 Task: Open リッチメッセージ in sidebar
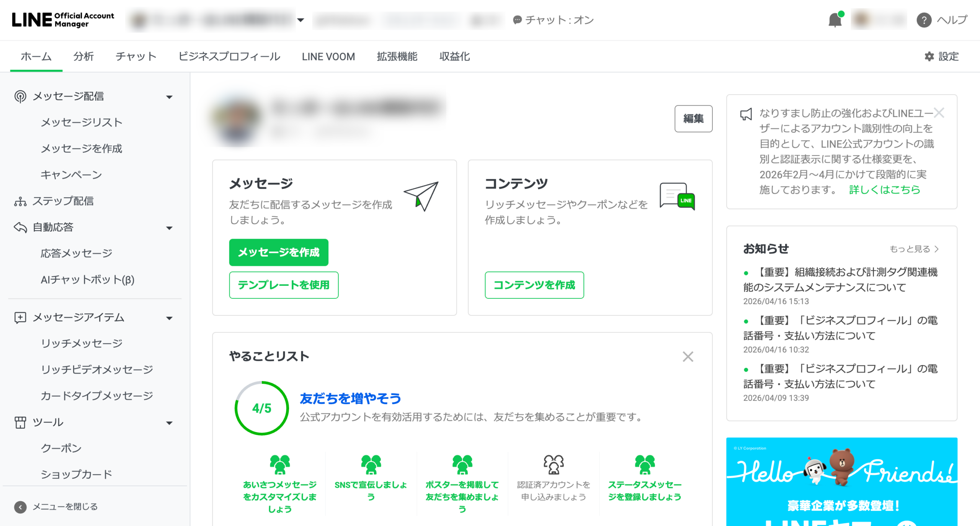[x=82, y=343]
